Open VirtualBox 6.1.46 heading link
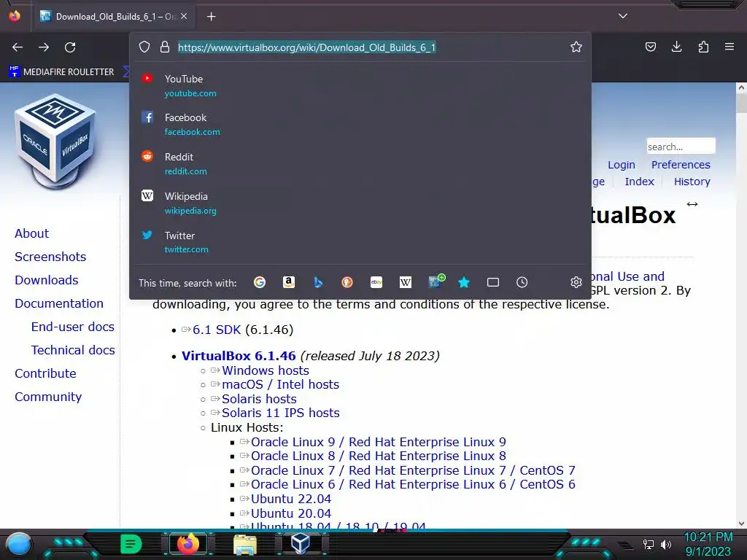This screenshot has height=560, width=747. (239, 356)
